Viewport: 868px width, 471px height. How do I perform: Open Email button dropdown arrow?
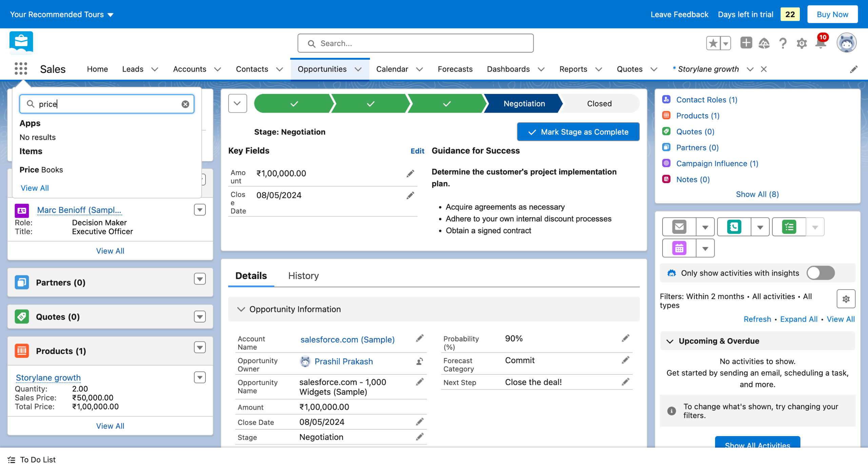pos(705,227)
